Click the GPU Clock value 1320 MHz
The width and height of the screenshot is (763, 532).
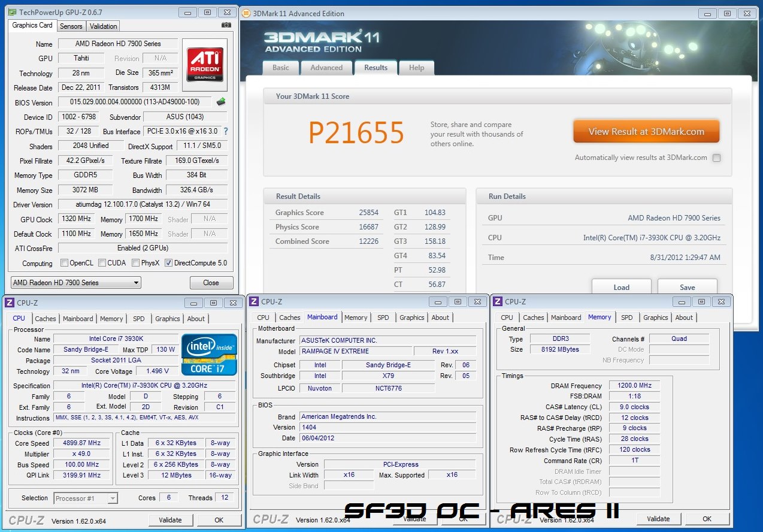click(x=77, y=219)
